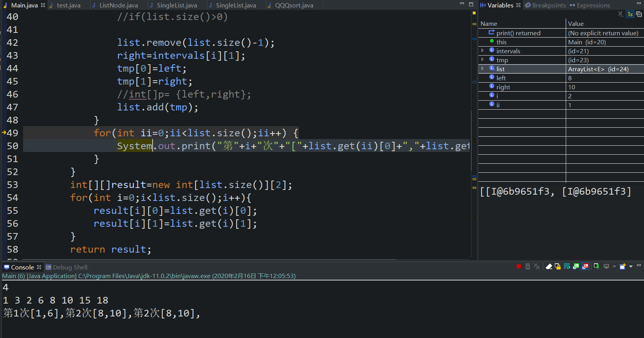Pin the console with the pin icon
This screenshot has height=338, width=644.
(597, 267)
